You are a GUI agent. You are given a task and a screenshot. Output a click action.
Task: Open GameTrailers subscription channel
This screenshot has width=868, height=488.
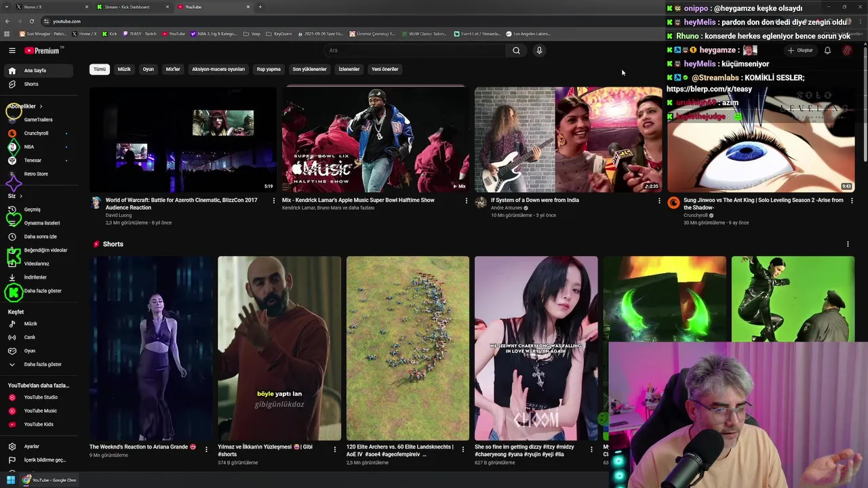coord(40,119)
